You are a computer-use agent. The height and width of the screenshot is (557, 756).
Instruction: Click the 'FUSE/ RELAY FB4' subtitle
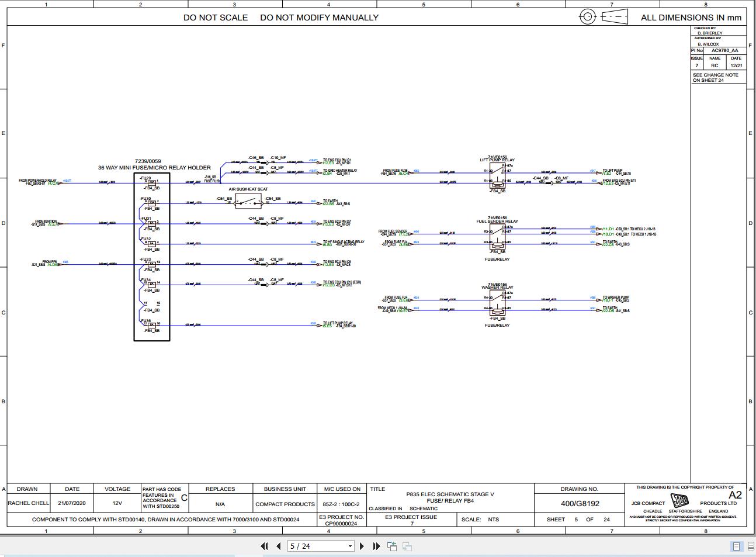point(450,501)
